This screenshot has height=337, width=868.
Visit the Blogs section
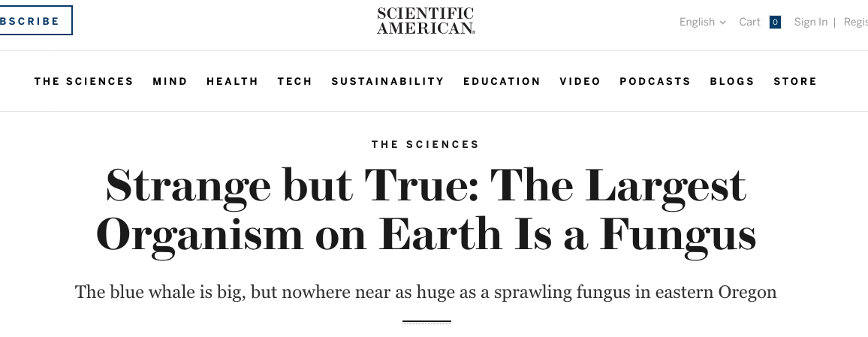(732, 82)
